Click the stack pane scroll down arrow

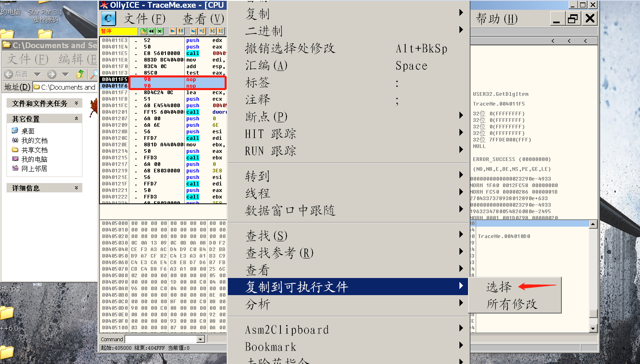[593, 328]
